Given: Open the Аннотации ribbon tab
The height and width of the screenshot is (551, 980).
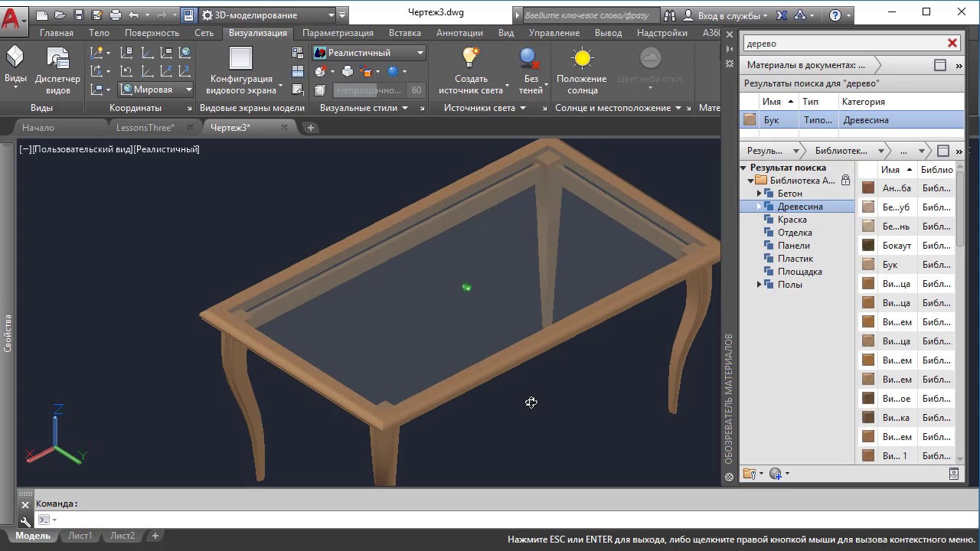Looking at the screenshot, I should pyautogui.click(x=459, y=33).
